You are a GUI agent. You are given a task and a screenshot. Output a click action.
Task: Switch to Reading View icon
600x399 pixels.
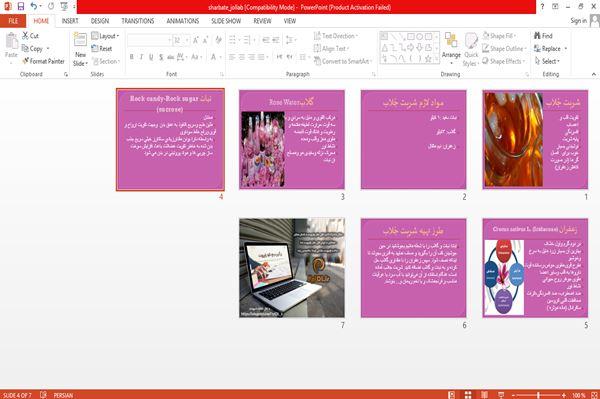pyautogui.click(x=484, y=395)
